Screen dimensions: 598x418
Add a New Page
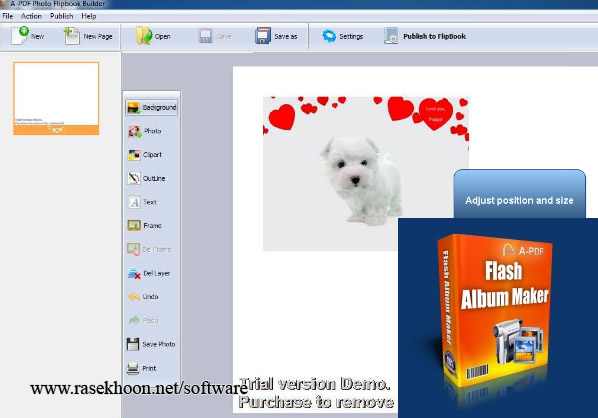(x=88, y=36)
